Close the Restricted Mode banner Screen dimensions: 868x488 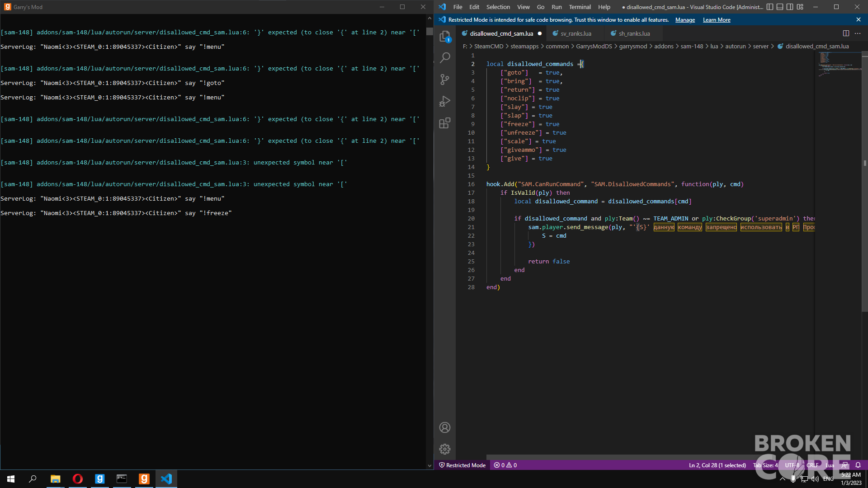click(x=859, y=20)
